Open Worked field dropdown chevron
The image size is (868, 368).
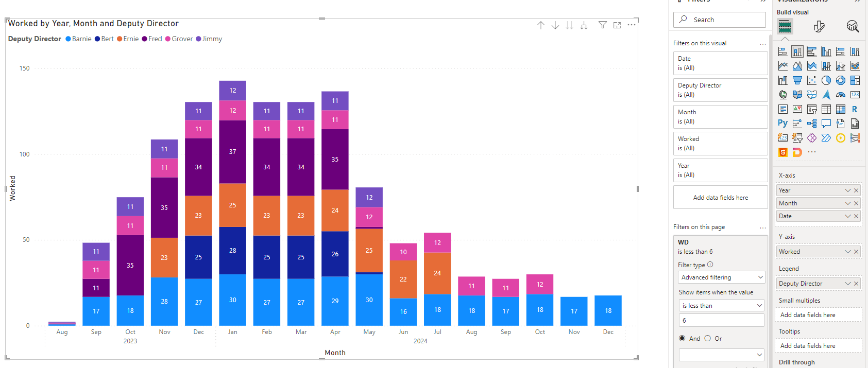[847, 252]
